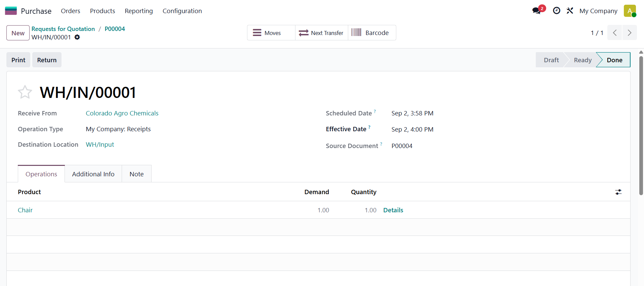Switch to the Operations tab
This screenshot has width=644, height=286.
[x=41, y=174]
